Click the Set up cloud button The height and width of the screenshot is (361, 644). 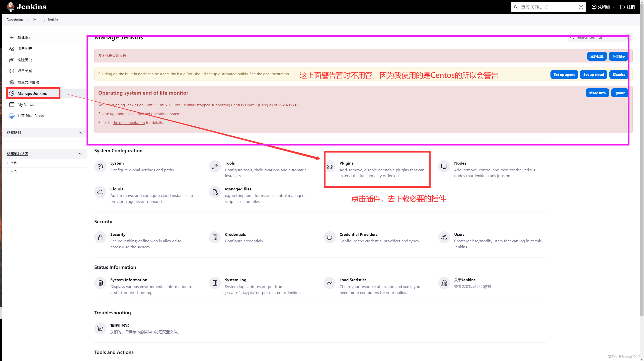click(x=593, y=75)
